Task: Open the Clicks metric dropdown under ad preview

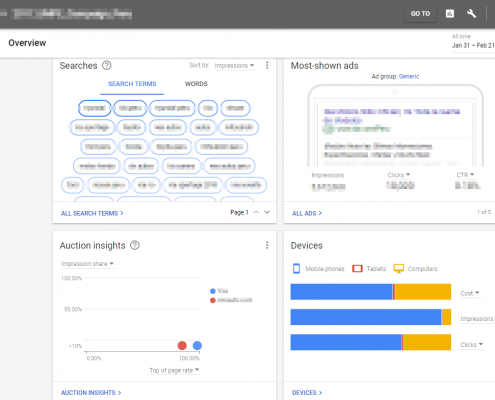Action: [399, 175]
